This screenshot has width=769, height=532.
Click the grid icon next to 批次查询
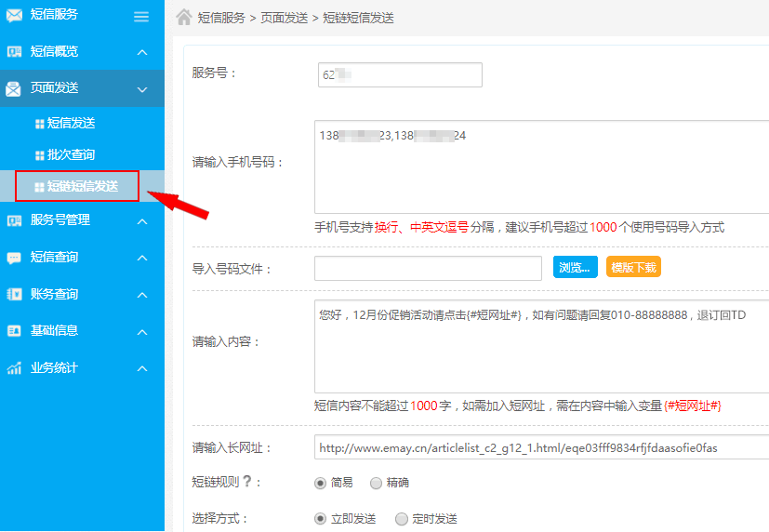40,155
